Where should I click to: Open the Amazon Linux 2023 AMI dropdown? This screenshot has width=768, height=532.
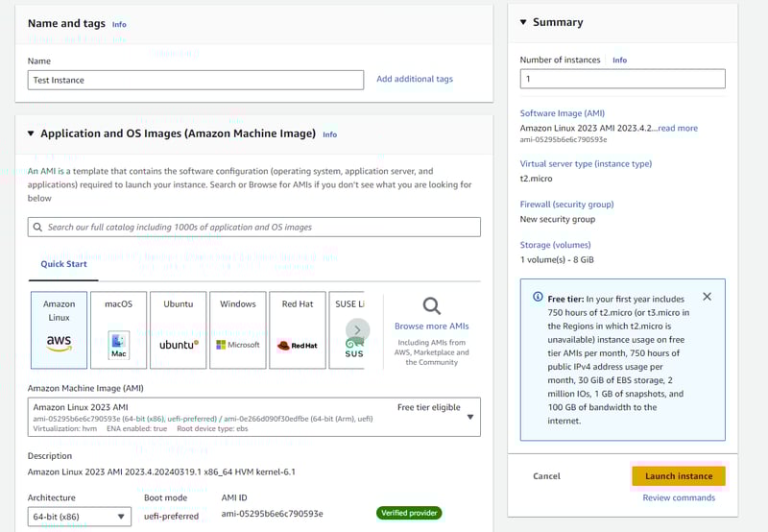coord(254,417)
